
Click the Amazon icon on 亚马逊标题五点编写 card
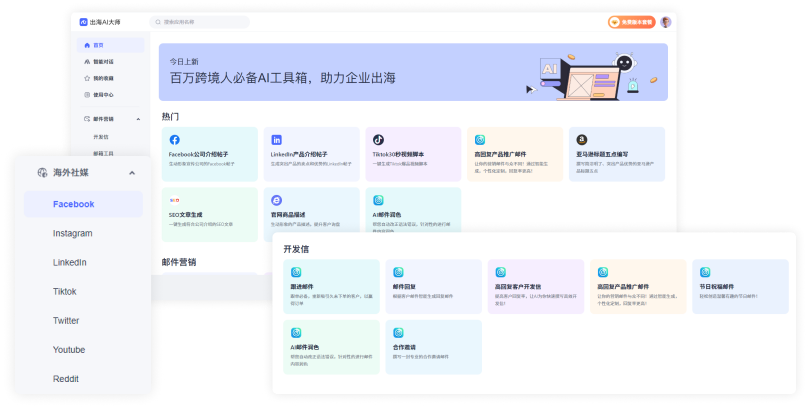pos(582,140)
